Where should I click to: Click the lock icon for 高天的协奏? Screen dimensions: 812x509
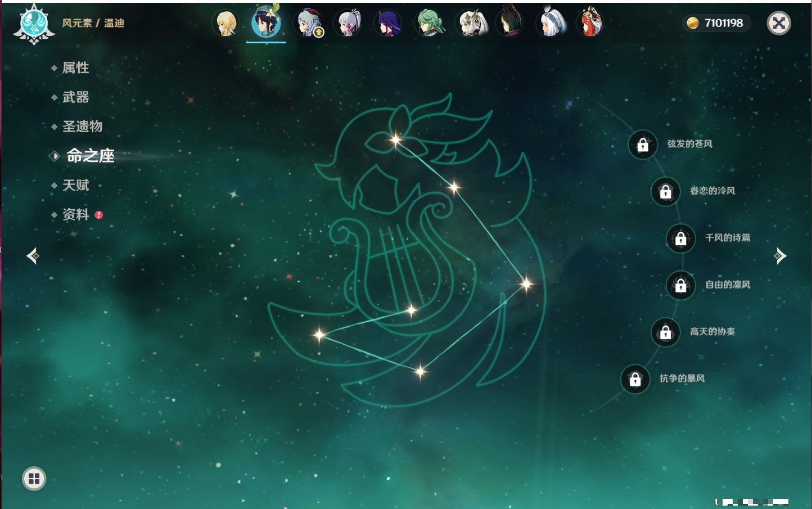tap(666, 332)
